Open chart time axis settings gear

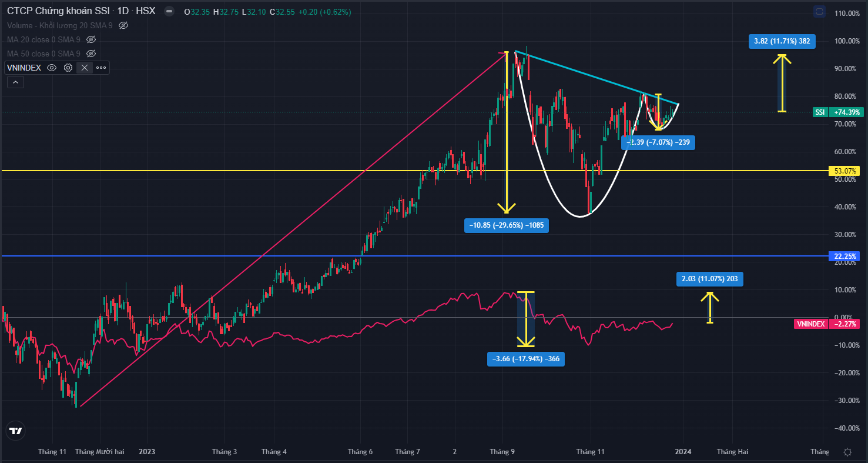tap(847, 452)
